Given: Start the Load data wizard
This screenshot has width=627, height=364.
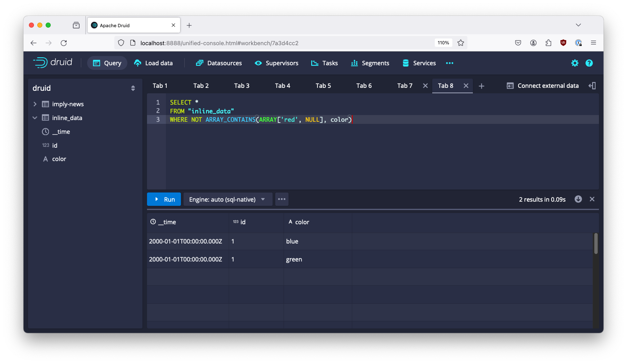Looking at the screenshot, I should click(153, 63).
